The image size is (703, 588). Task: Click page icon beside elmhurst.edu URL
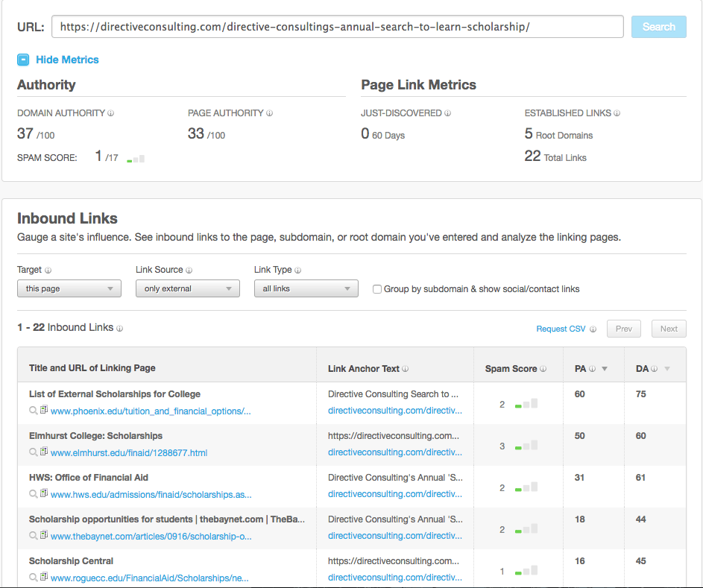click(44, 452)
